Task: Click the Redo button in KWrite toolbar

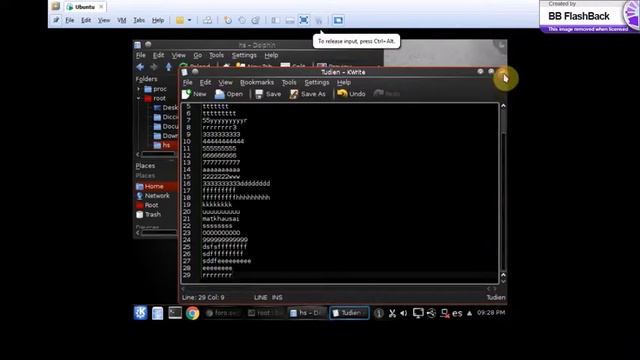Action: 387,94
